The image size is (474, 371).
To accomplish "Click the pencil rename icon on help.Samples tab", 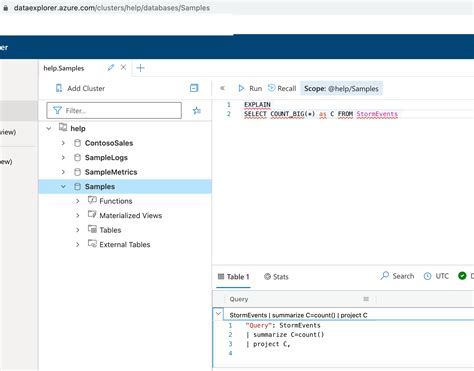I will coord(111,68).
